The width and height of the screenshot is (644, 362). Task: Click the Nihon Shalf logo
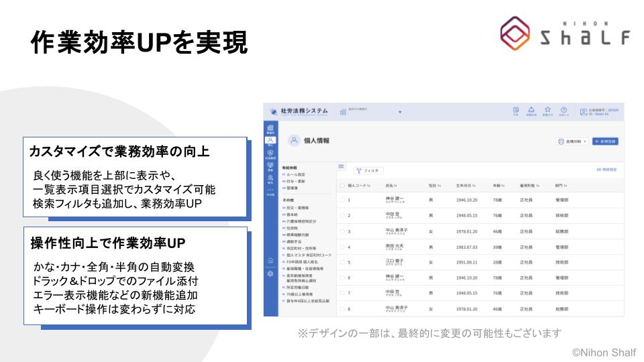(565, 34)
